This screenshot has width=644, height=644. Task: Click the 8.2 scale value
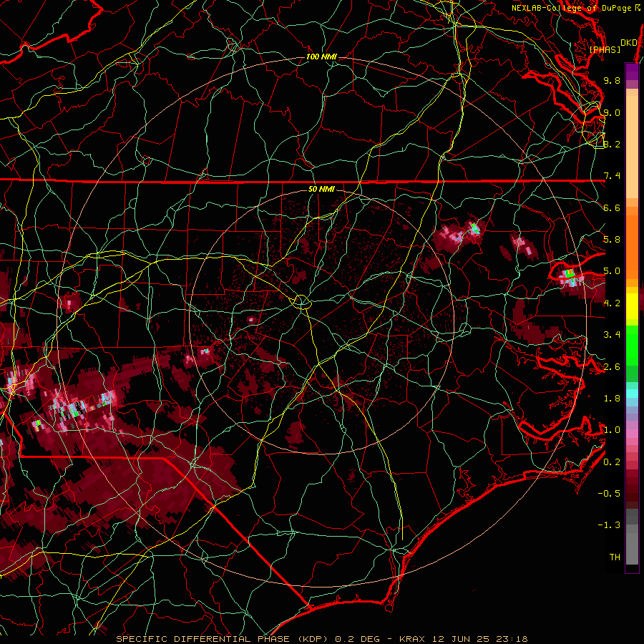612,144
